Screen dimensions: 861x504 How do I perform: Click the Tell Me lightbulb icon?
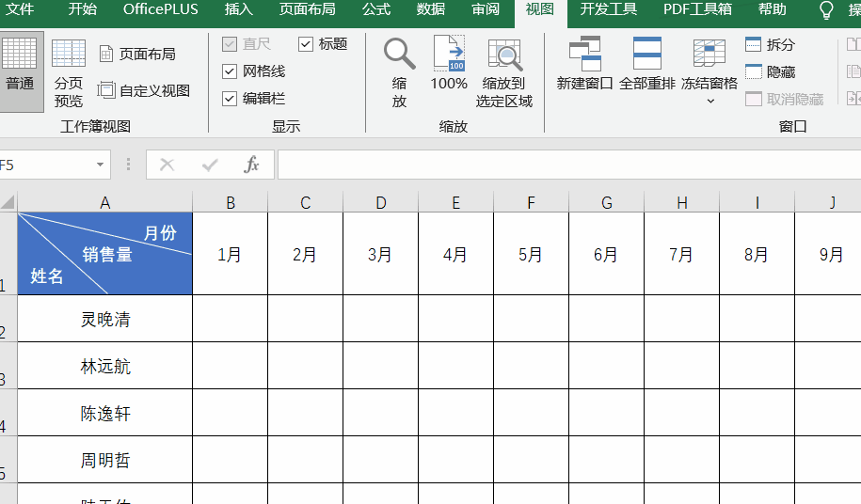pyautogui.click(x=826, y=9)
